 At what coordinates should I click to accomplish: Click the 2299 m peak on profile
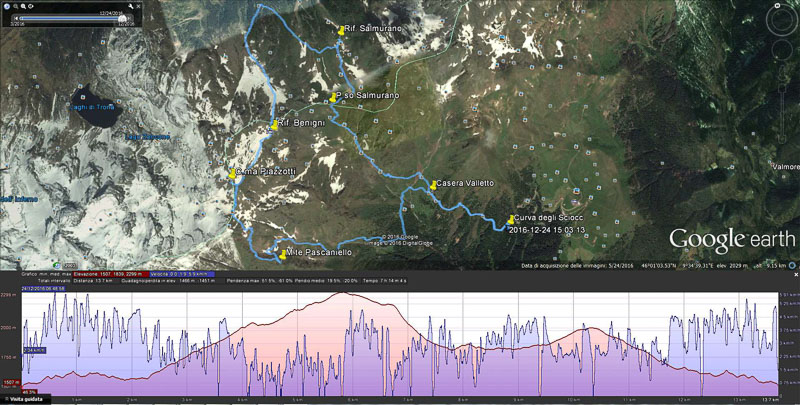[342, 293]
